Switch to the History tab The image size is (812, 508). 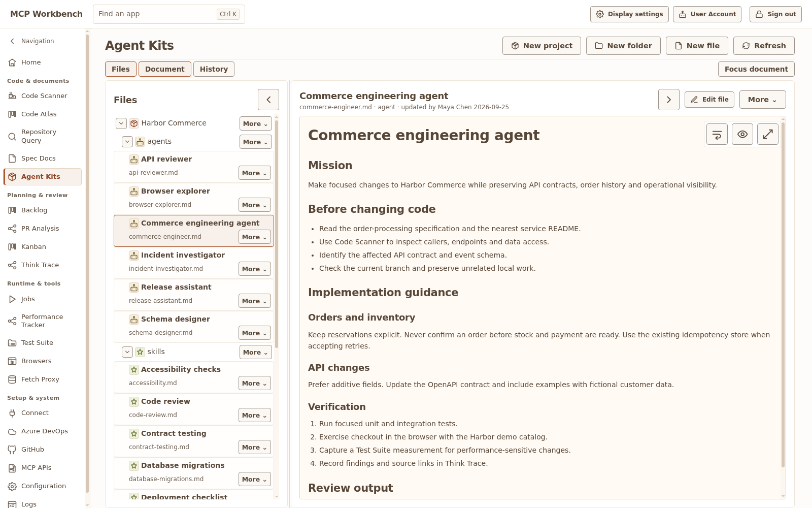pos(214,69)
